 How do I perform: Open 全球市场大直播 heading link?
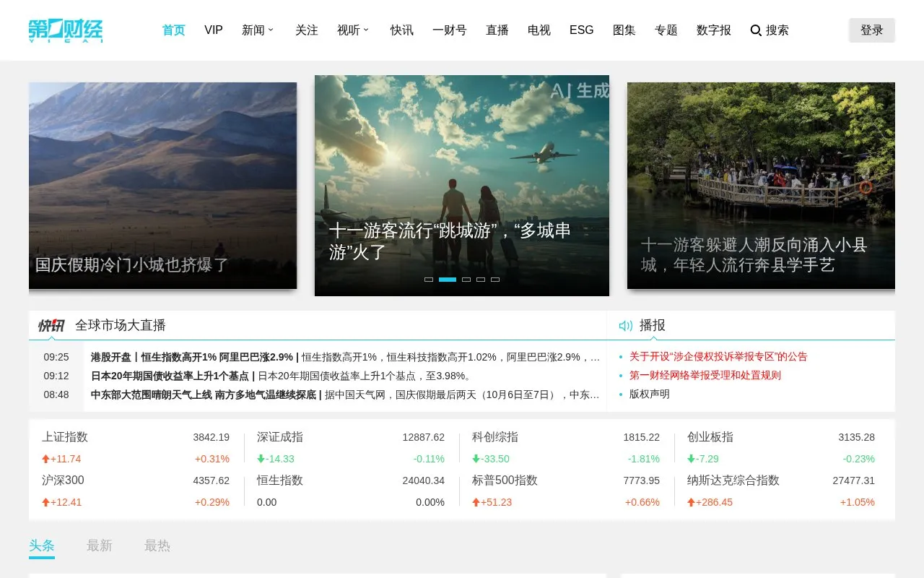121,325
